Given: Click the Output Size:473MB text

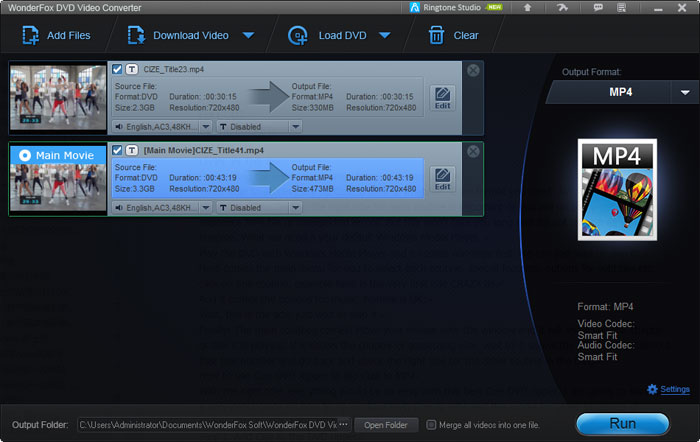Looking at the screenshot, I should tap(312, 189).
